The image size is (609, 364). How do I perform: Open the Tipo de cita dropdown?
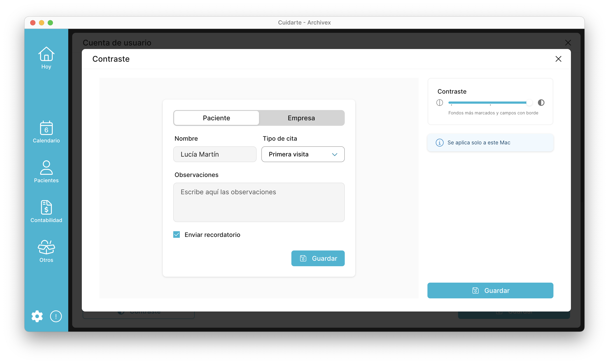click(303, 154)
